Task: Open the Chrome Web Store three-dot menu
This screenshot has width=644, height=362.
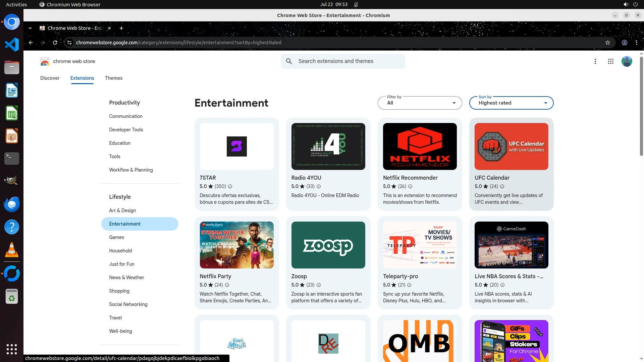Action: click(x=595, y=61)
